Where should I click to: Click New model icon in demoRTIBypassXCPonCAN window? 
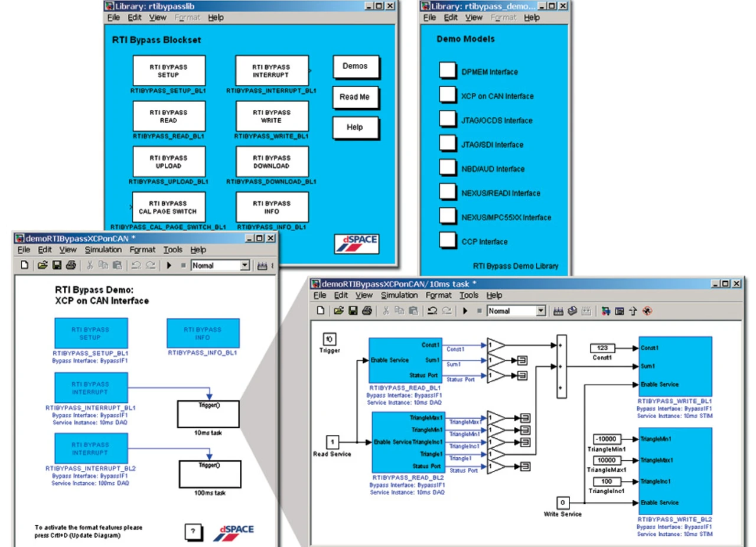point(24,265)
